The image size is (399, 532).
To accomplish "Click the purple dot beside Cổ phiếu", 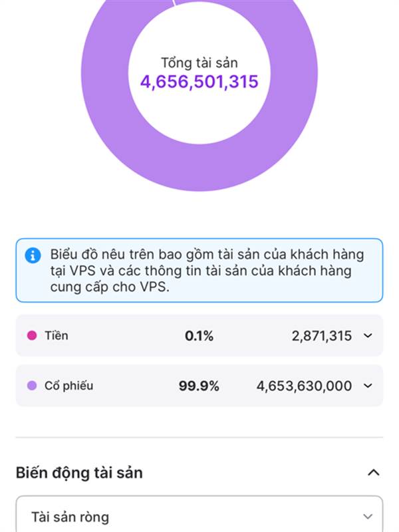I will click(31, 386).
